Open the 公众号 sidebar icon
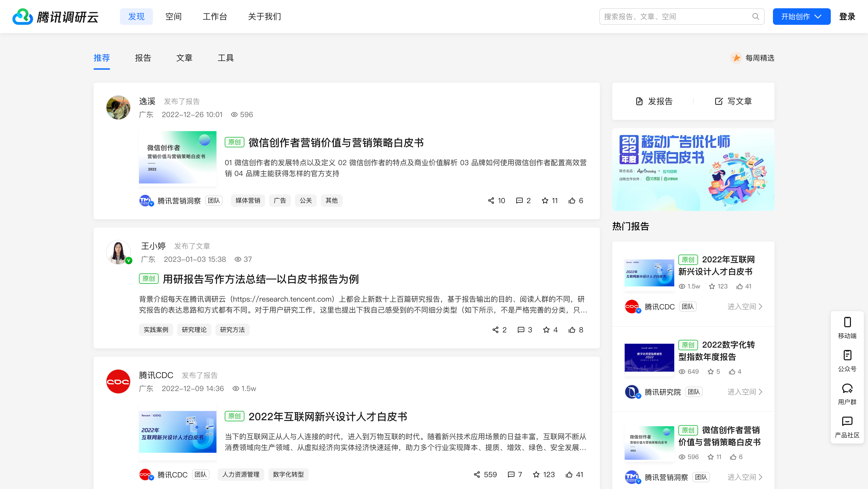 coord(847,355)
